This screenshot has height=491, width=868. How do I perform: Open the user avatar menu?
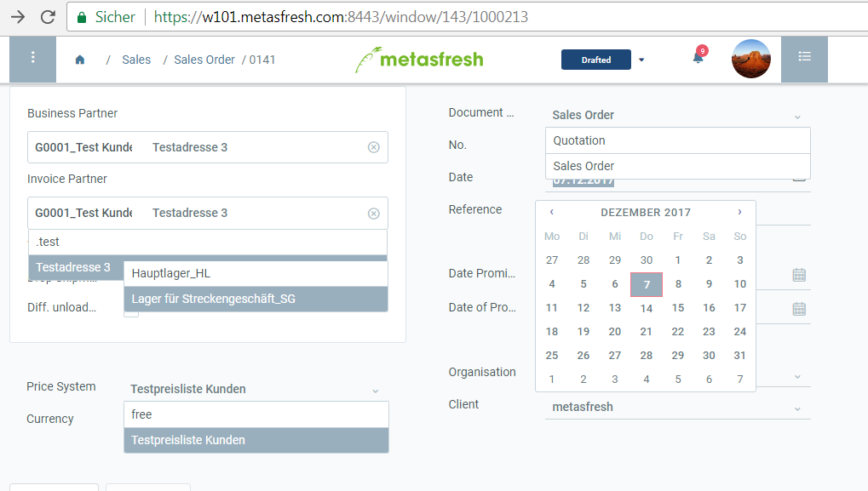coord(751,59)
